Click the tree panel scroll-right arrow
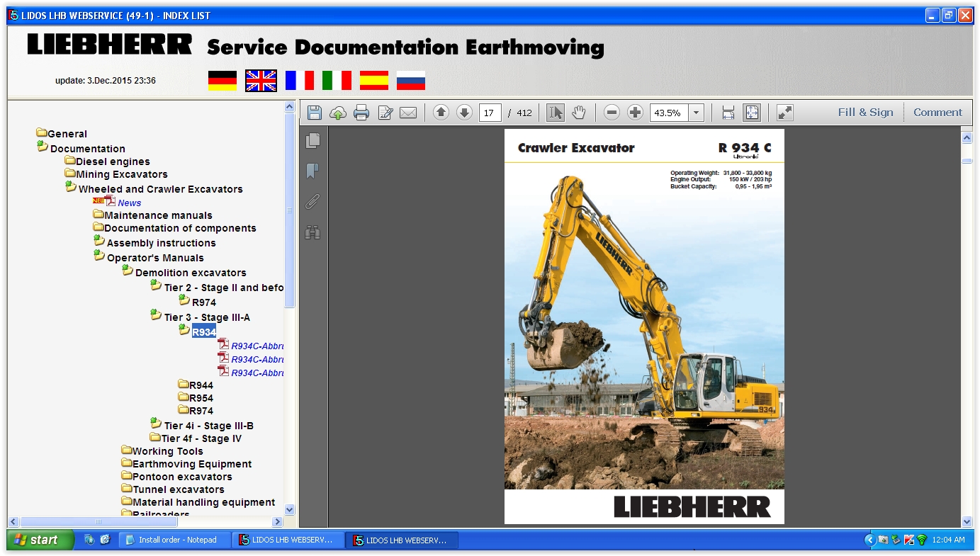The image size is (980, 556). point(277,521)
